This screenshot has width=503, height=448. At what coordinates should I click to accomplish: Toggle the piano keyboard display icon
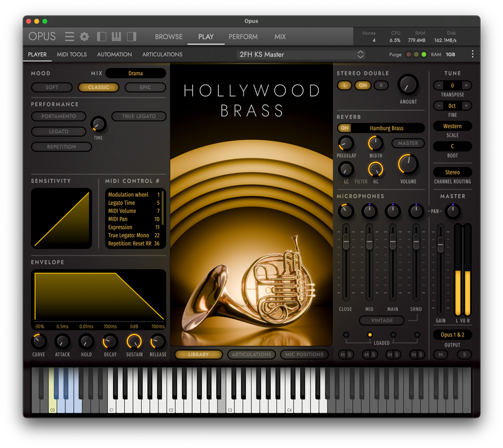116,37
